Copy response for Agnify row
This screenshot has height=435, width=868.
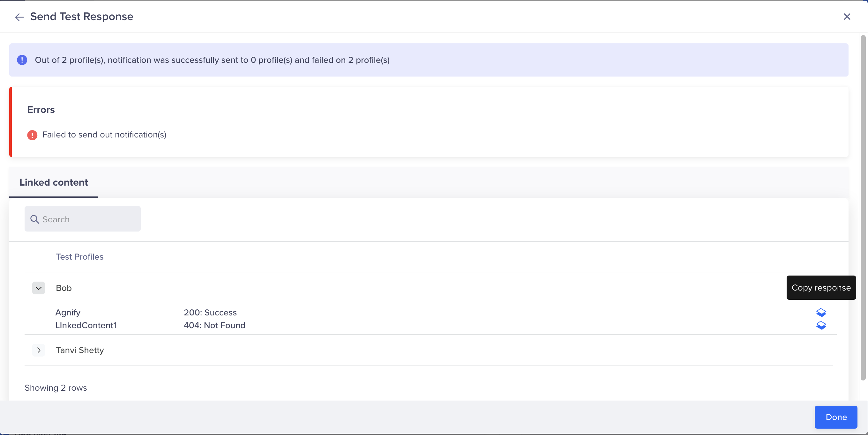coord(821,313)
